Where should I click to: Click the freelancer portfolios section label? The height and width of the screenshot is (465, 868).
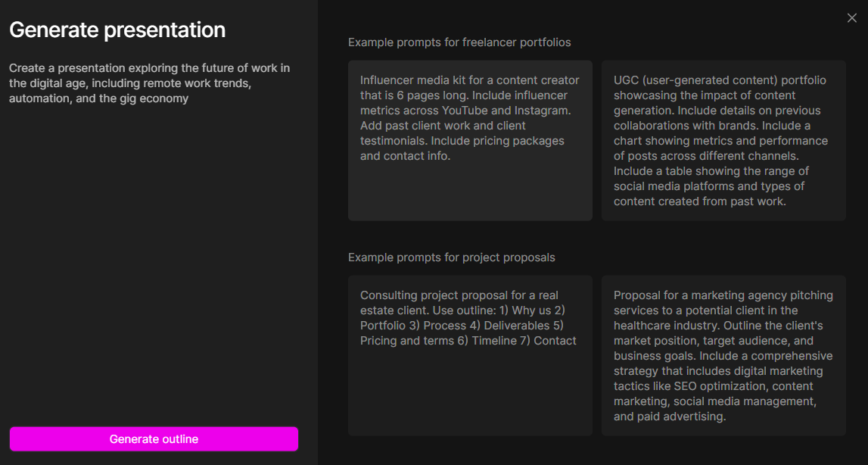point(459,42)
